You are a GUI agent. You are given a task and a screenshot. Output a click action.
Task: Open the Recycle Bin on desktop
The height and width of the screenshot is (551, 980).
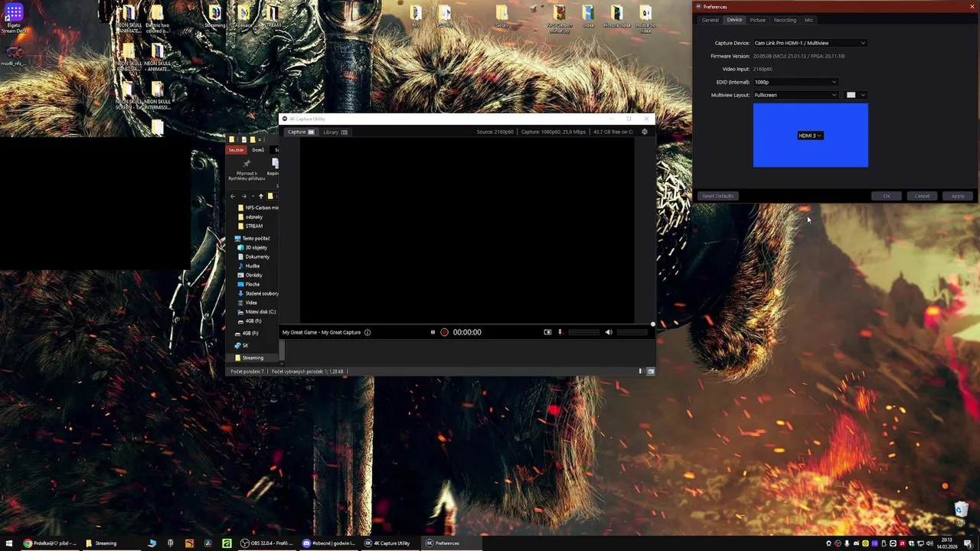961,511
